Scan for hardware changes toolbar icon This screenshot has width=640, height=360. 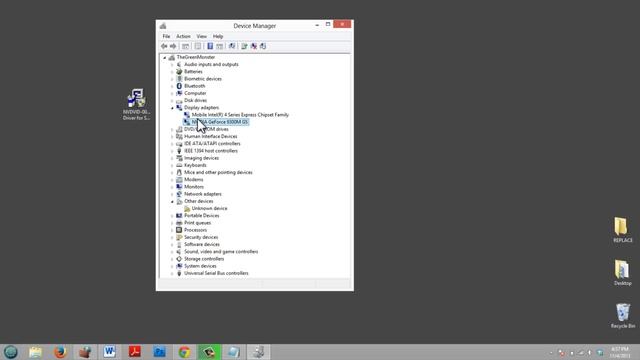(232, 46)
